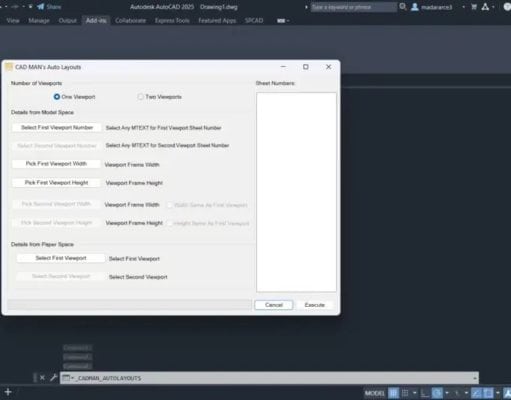This screenshot has width=511, height=400.
Task: Click the annotation scale icon at status bar end
Action: [508, 393]
